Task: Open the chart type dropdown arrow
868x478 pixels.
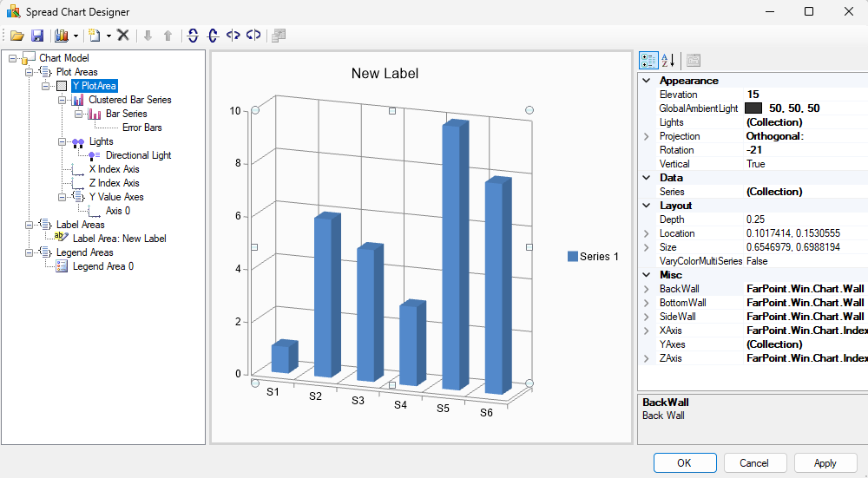Action: [76, 36]
